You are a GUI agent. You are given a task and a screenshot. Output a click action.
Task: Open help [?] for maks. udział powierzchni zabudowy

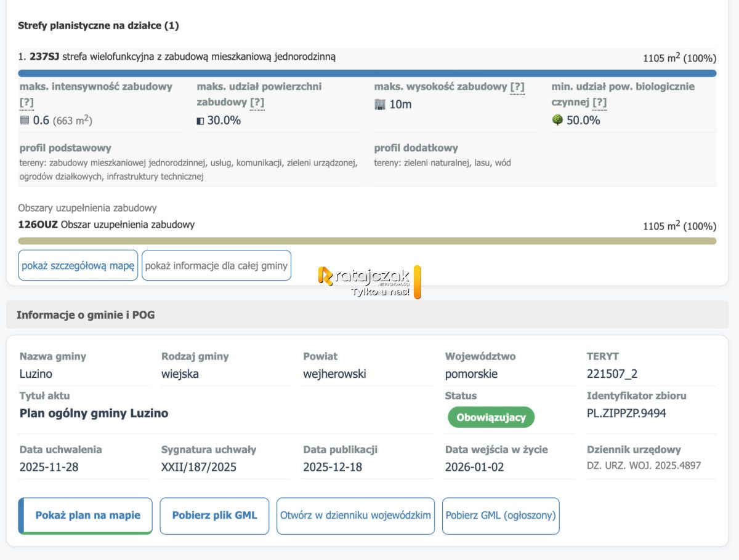point(257,102)
